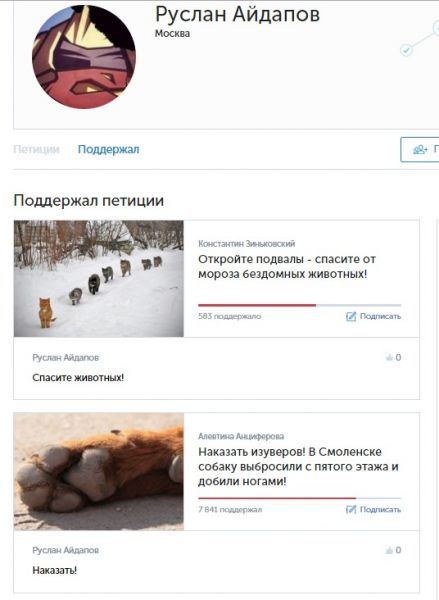Viewport: 439px width, 600px height.
Task: Click the add-user subscribe icon button
Action: click(419, 150)
